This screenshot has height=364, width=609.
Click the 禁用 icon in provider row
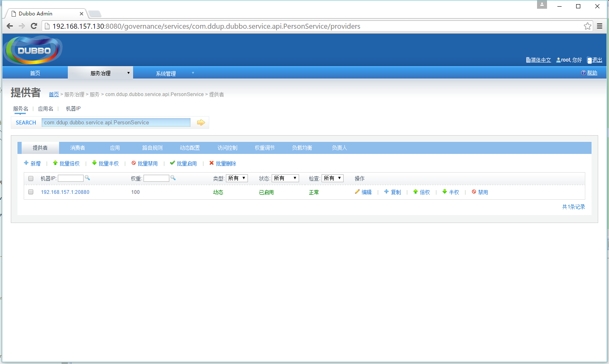tap(474, 192)
